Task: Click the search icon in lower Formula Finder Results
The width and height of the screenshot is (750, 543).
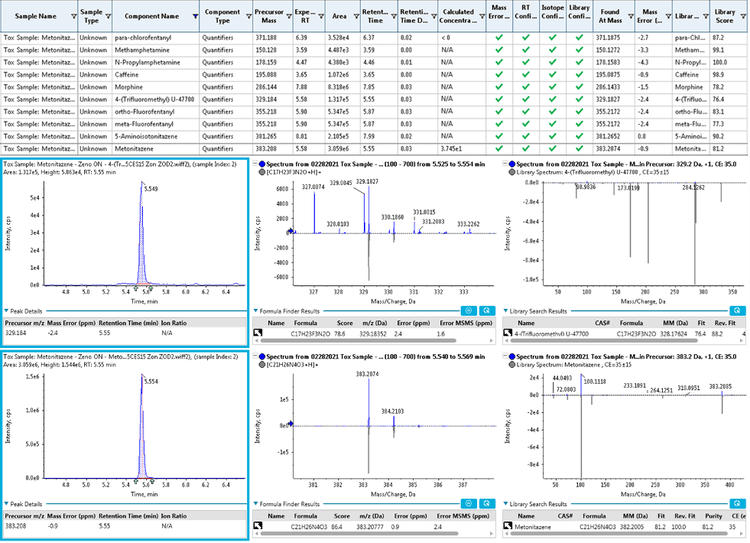Action: pos(485,505)
